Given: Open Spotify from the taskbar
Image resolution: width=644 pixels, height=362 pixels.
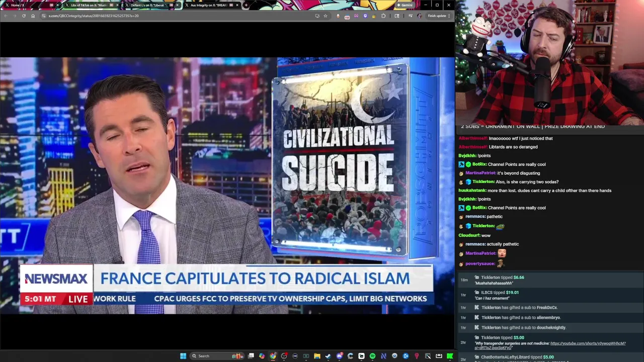Looking at the screenshot, I should click(x=372, y=356).
